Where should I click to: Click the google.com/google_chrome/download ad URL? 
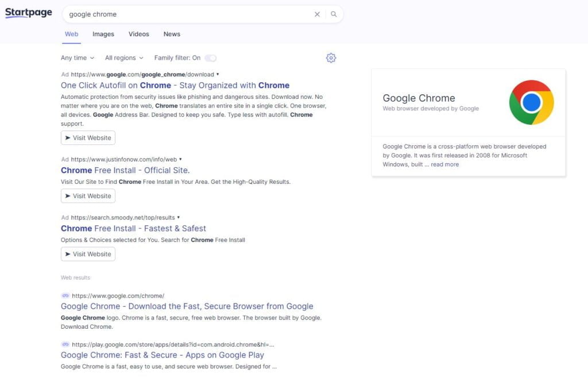(x=142, y=74)
